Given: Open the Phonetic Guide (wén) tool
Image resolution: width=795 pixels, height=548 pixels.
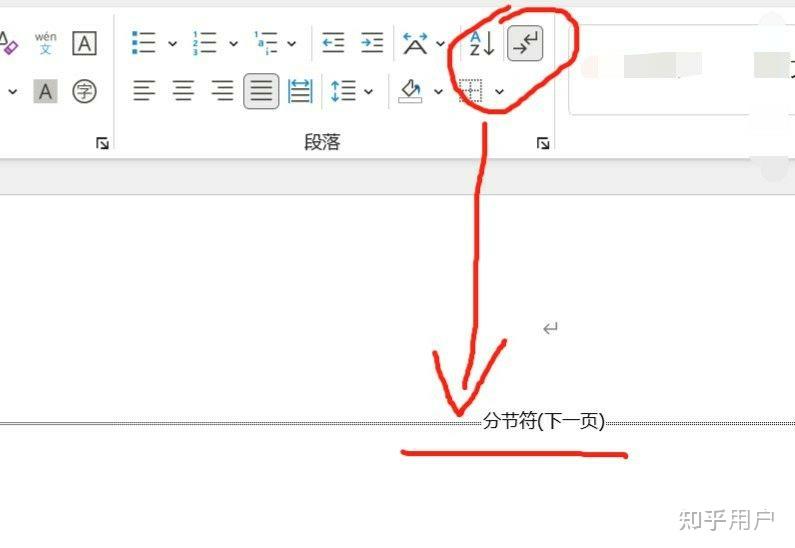Looking at the screenshot, I should tap(46, 43).
